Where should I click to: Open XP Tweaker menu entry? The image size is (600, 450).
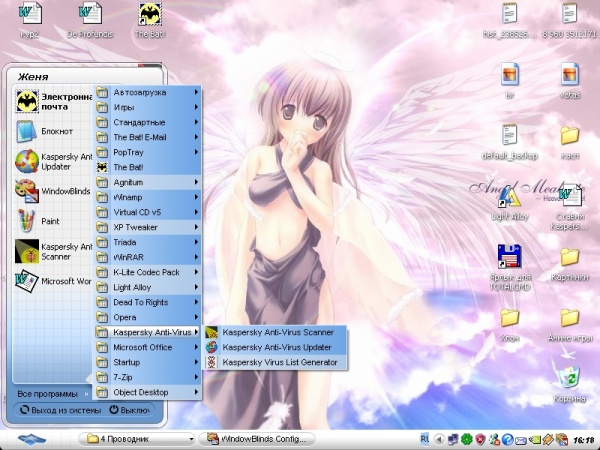148,227
